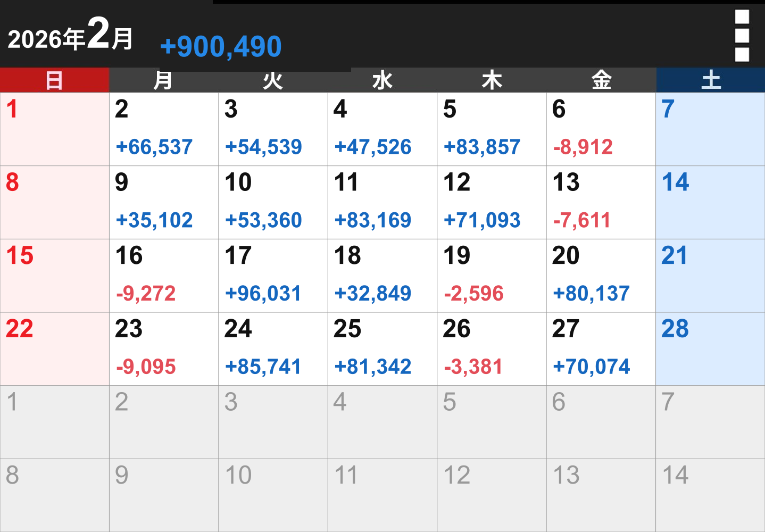
Task: Click the 2026年2月 month title
Action: [x=70, y=35]
